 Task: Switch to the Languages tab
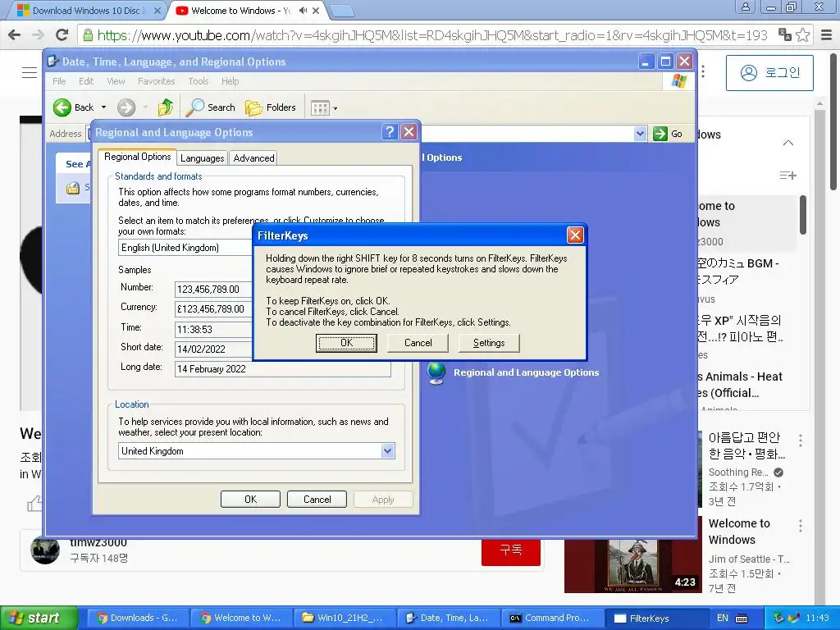point(202,158)
